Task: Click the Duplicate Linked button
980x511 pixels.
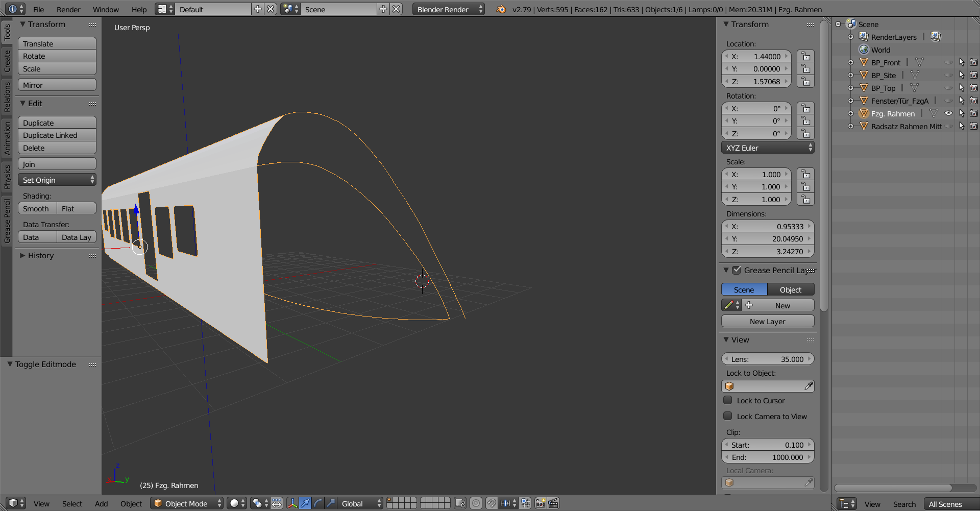Action: pyautogui.click(x=57, y=135)
